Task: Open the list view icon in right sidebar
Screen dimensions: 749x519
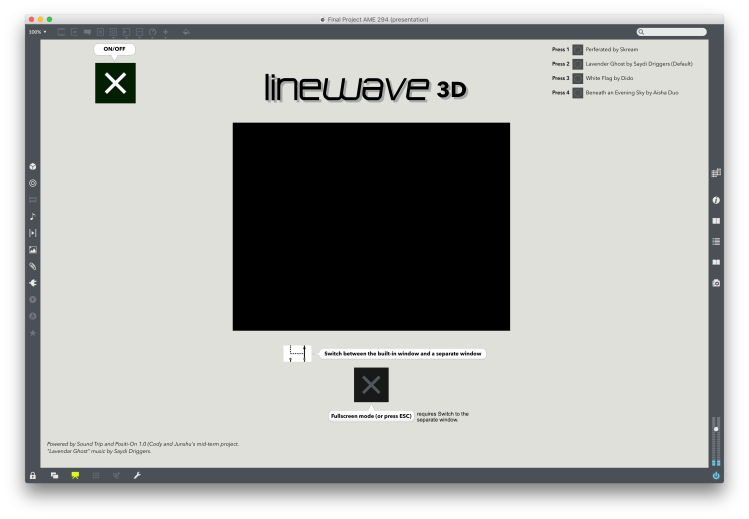Action: tap(716, 242)
